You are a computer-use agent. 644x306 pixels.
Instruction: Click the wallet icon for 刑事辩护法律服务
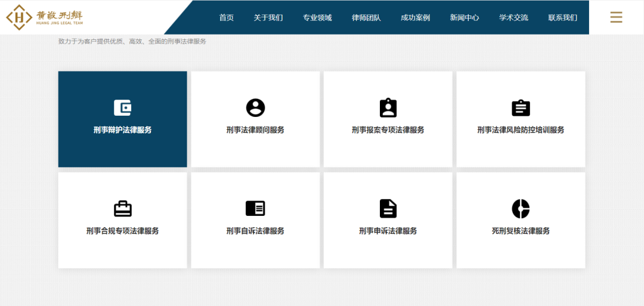click(122, 107)
